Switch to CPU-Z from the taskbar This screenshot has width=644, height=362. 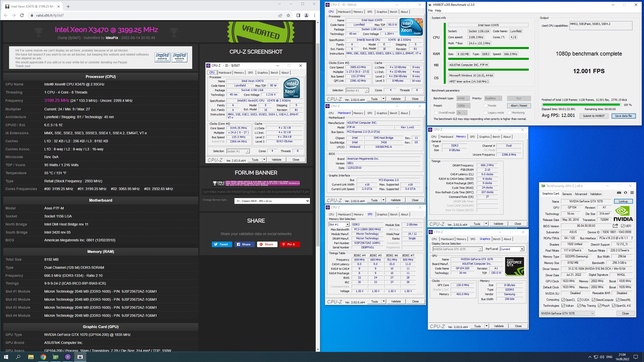[x=68, y=357]
